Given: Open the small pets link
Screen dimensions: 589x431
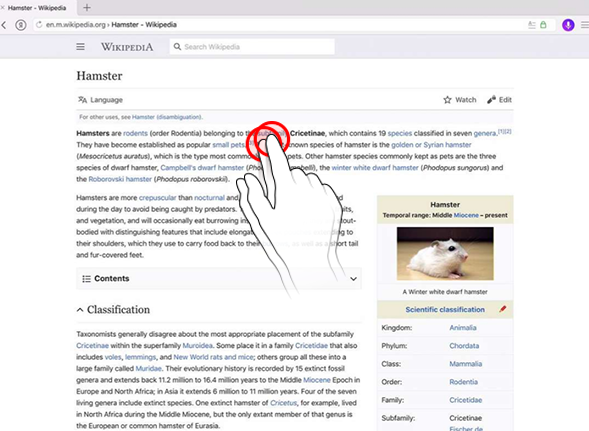Looking at the screenshot, I should coord(228,145).
